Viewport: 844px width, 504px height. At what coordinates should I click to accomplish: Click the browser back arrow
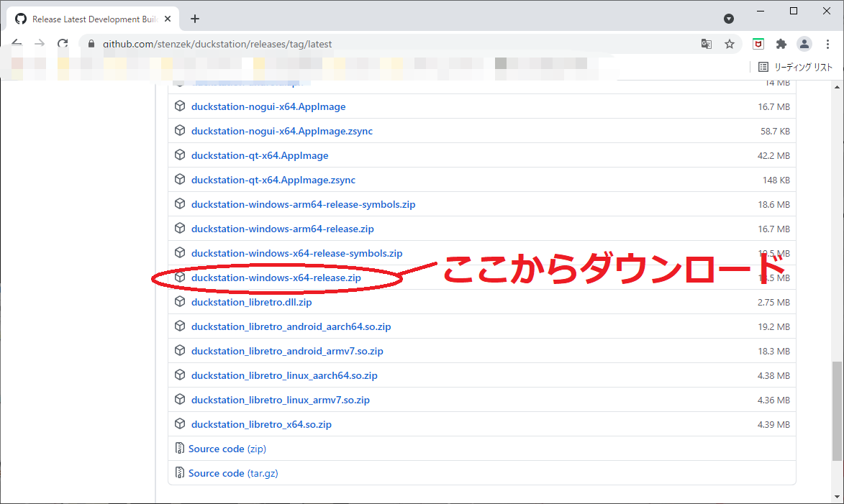click(17, 43)
